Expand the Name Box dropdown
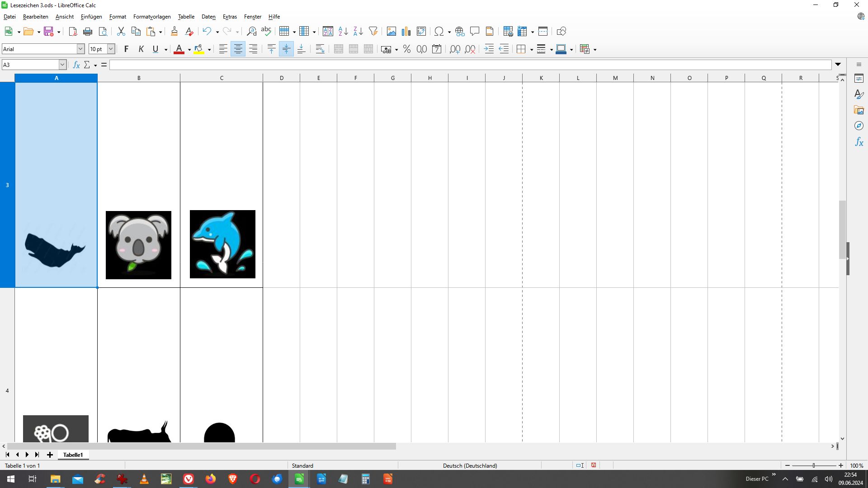 (x=62, y=65)
